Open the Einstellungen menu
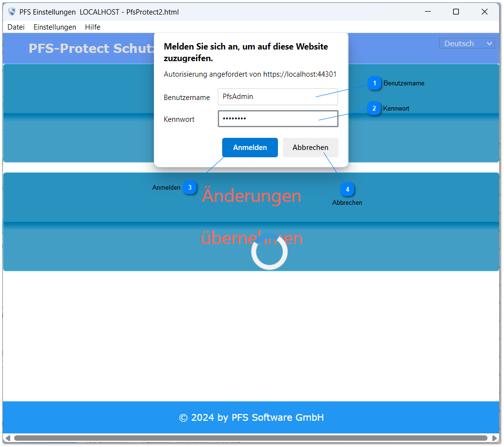This screenshot has height=447, width=504. coord(55,27)
